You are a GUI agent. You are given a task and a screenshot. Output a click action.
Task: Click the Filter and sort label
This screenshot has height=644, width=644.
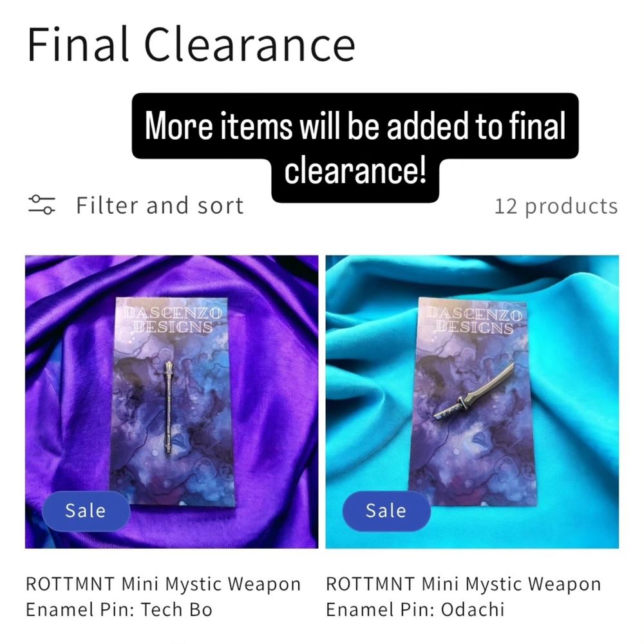(x=160, y=205)
